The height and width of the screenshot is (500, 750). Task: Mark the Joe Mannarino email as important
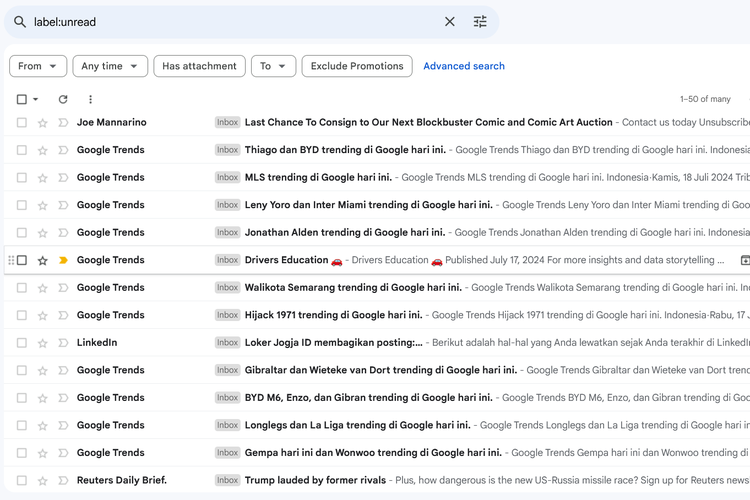click(x=63, y=122)
